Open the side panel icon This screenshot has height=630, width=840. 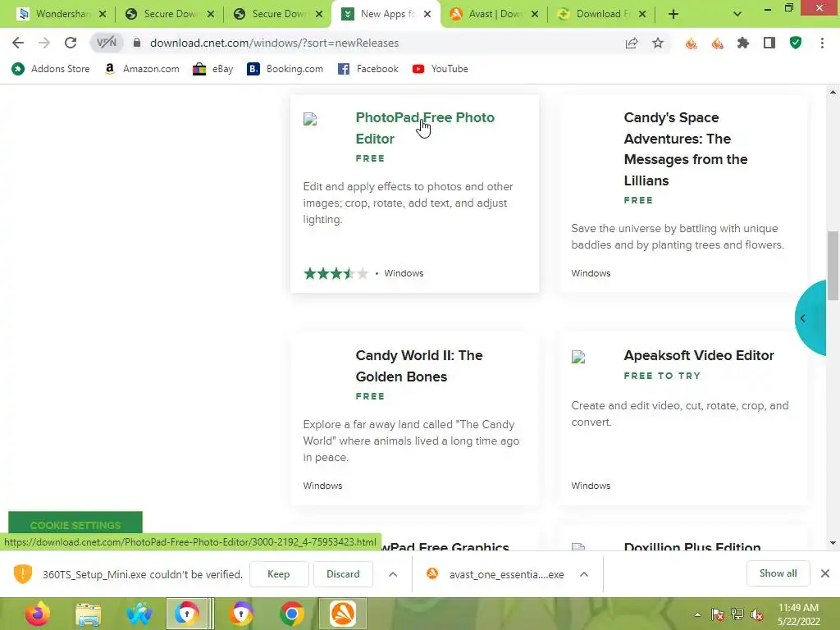769,43
